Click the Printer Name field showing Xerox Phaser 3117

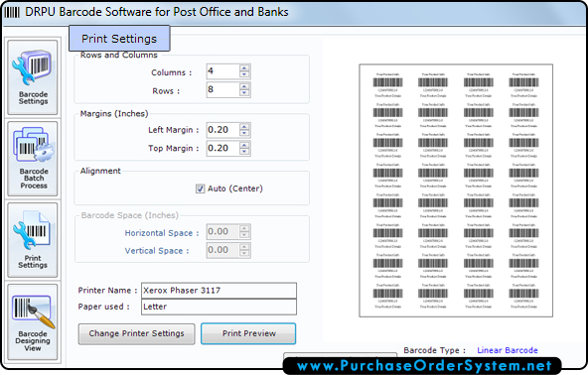[x=219, y=291]
